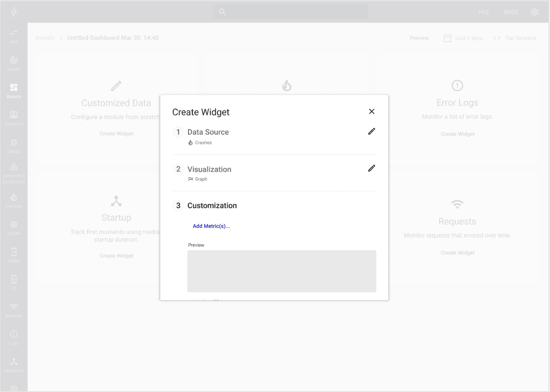
Task: Open OOMs in the sidebar
Action: pos(14,229)
